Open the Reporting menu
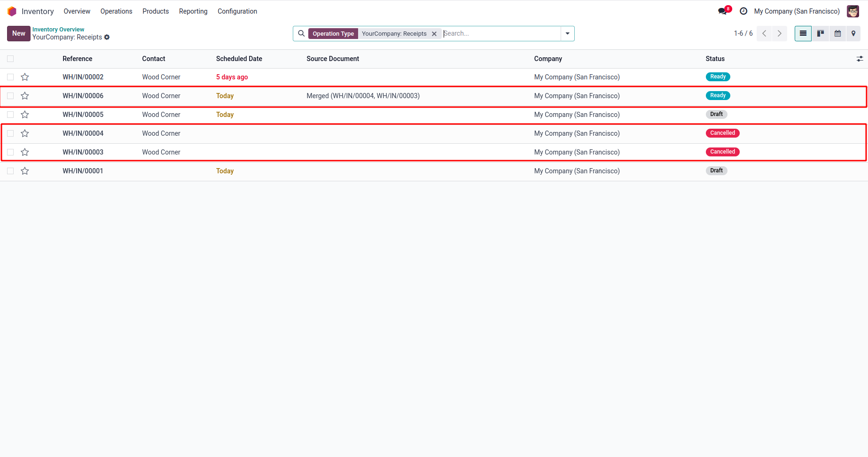 coord(193,11)
